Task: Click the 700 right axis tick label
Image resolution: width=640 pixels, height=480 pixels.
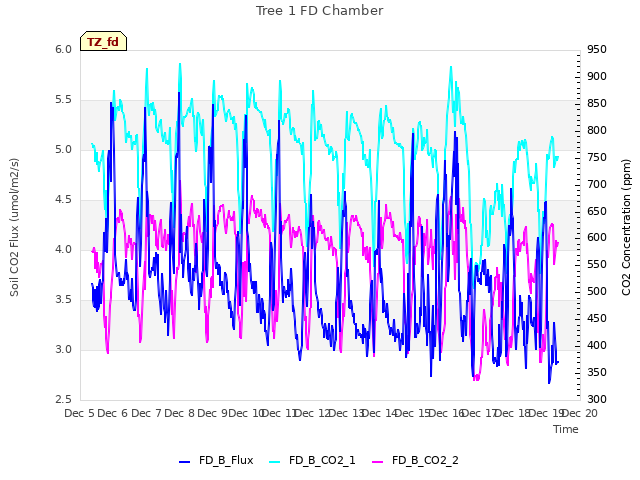Action: pos(597,184)
